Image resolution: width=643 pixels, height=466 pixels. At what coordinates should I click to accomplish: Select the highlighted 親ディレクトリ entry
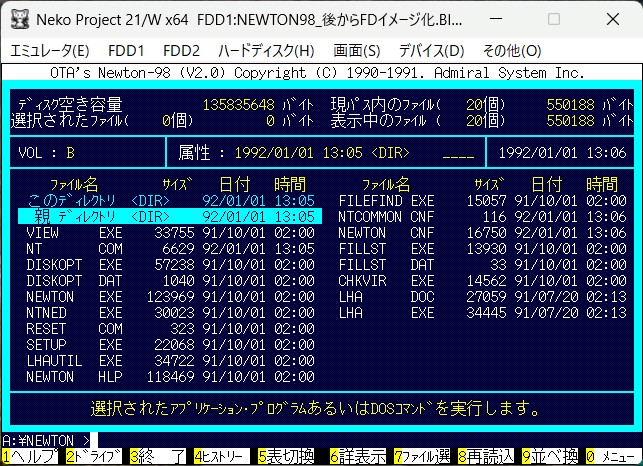tap(170, 216)
